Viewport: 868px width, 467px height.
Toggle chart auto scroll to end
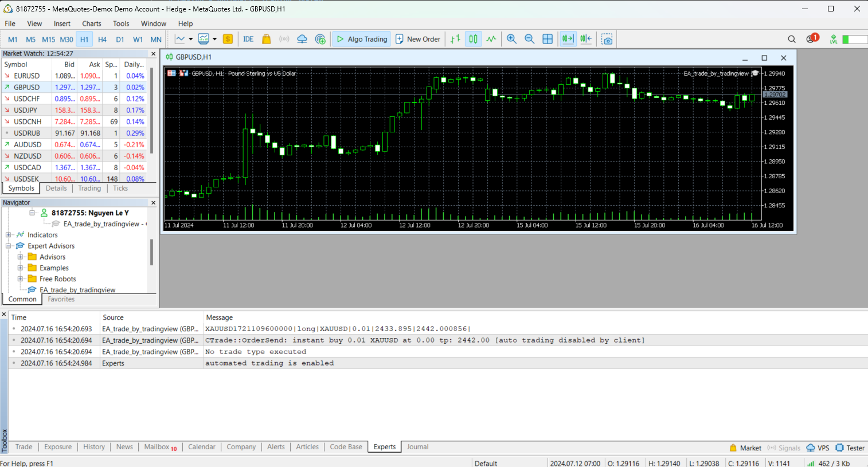(568, 39)
